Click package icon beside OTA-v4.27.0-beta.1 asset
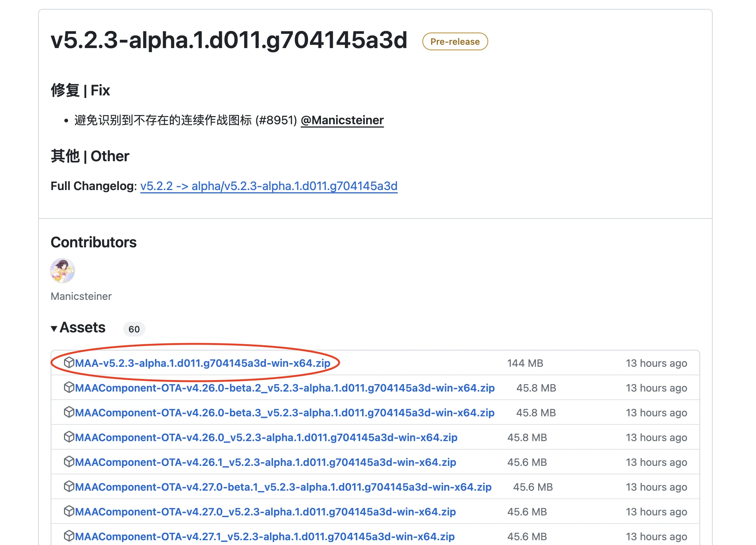Viewport: 756px width, 545px height. (69, 486)
